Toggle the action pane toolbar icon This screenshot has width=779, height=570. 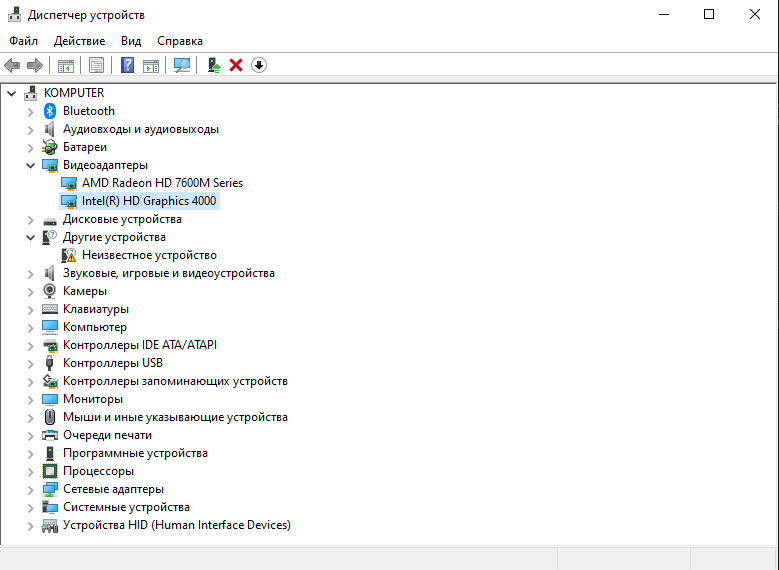151,65
